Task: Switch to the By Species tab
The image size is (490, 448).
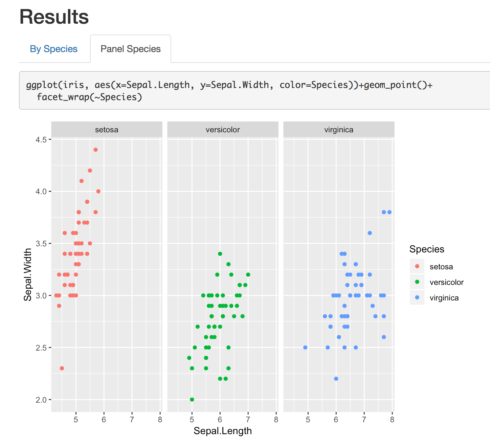Action: click(x=54, y=49)
